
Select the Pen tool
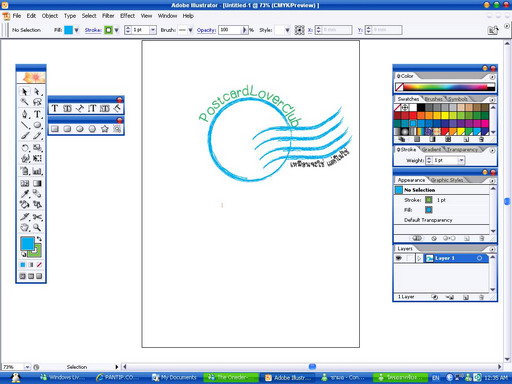click(x=25, y=114)
